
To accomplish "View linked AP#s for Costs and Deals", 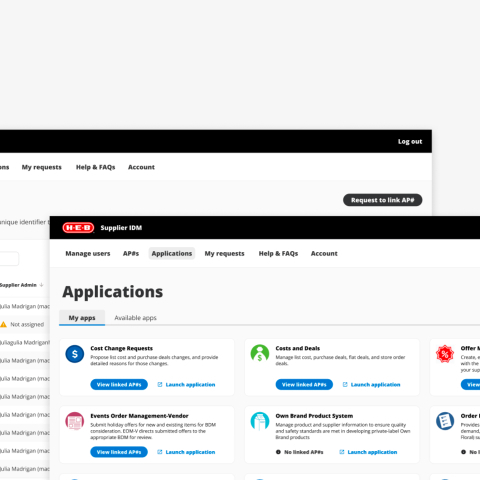I will pyautogui.click(x=304, y=385).
